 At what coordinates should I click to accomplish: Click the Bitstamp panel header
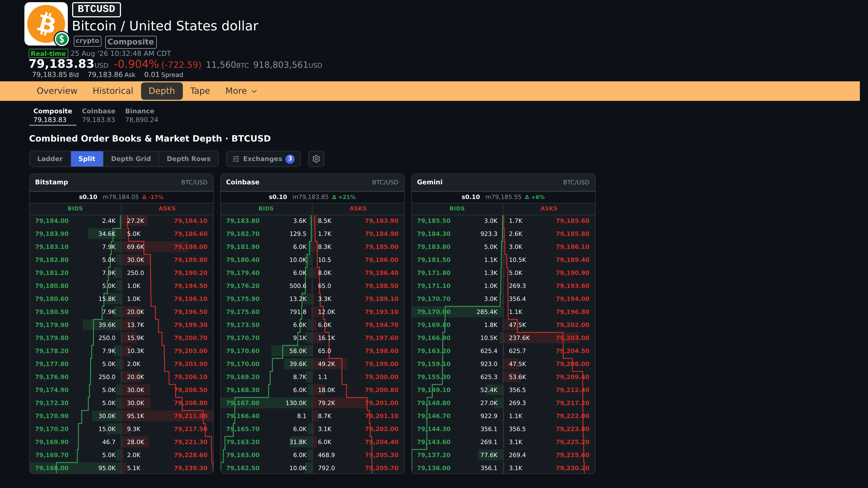121,182
